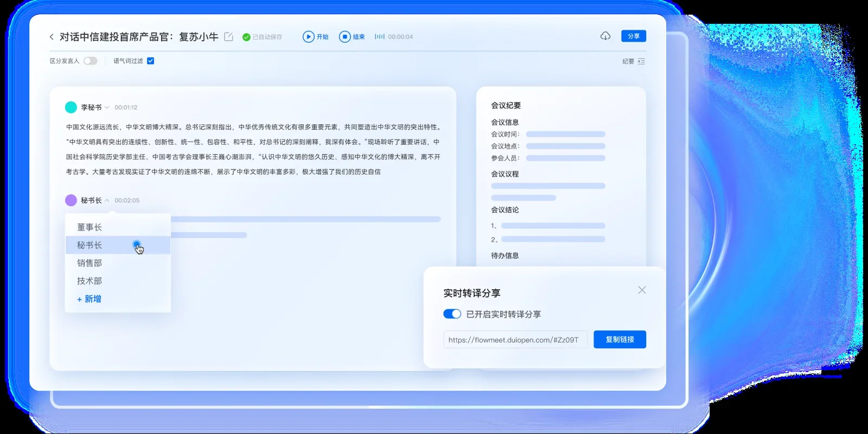
Task: Download via the cloud download icon
Action: [x=605, y=36]
